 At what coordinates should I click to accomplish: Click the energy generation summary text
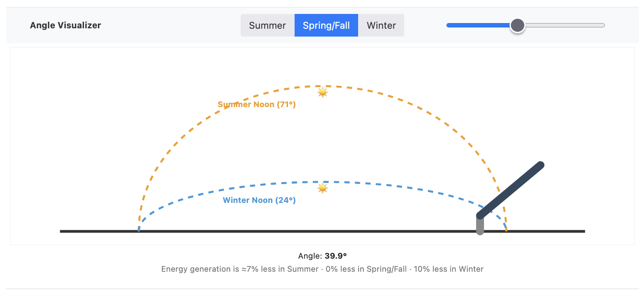pos(322,269)
